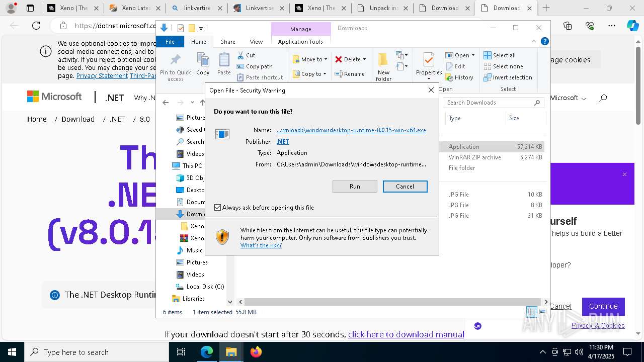Viewport: 644px width, 362px height.
Task: Open the Quick Access Toolbar customize dropdown
Action: 201,28
